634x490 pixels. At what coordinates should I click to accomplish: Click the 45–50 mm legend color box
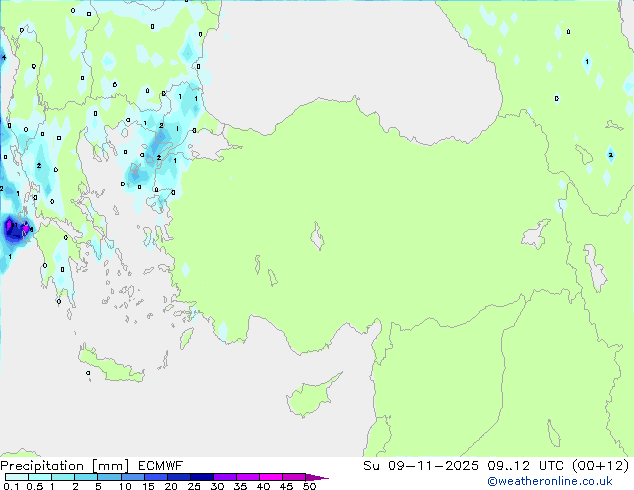coord(294,477)
